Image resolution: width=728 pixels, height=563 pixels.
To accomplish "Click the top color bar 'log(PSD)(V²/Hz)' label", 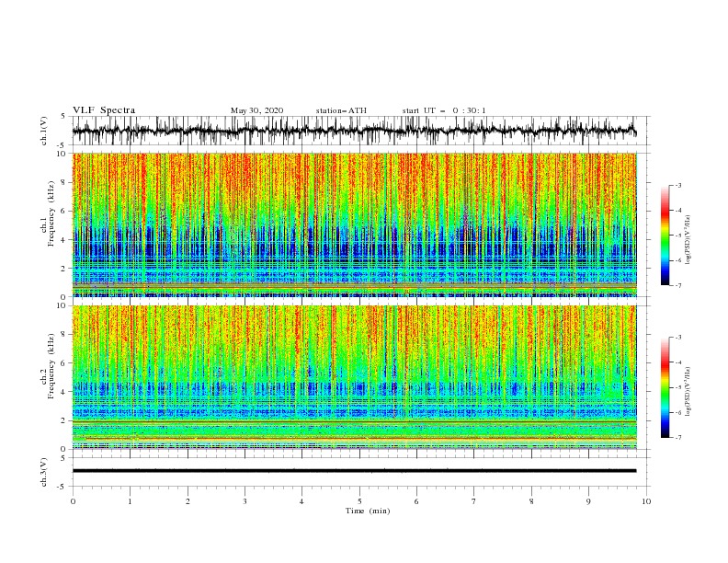I will 688,239.
